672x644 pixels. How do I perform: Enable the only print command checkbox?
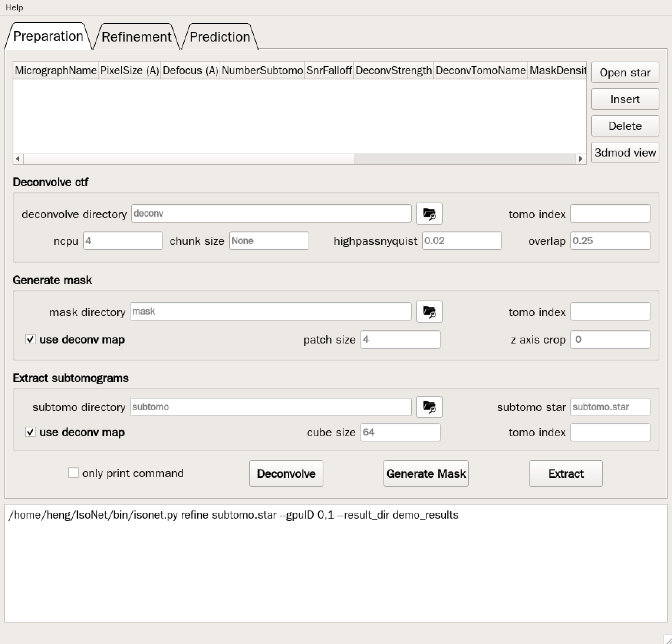tap(73, 473)
